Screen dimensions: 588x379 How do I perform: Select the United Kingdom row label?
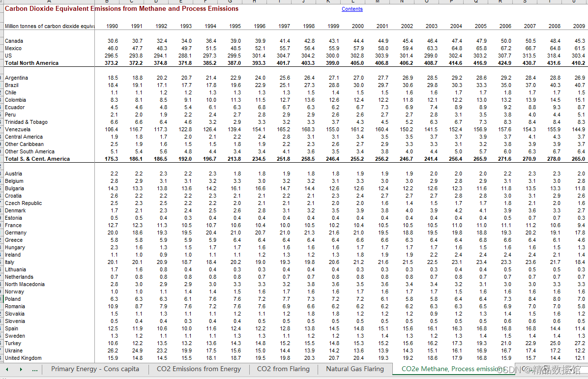tap(23, 358)
